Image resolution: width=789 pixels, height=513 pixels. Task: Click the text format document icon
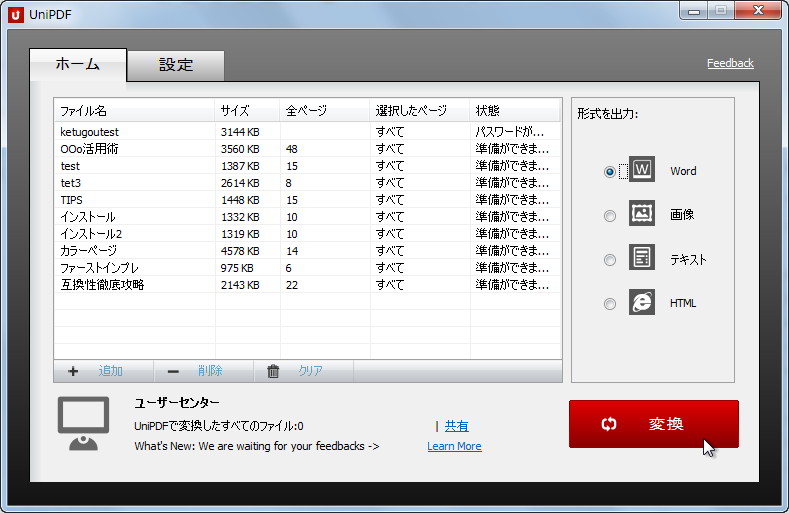tap(642, 257)
